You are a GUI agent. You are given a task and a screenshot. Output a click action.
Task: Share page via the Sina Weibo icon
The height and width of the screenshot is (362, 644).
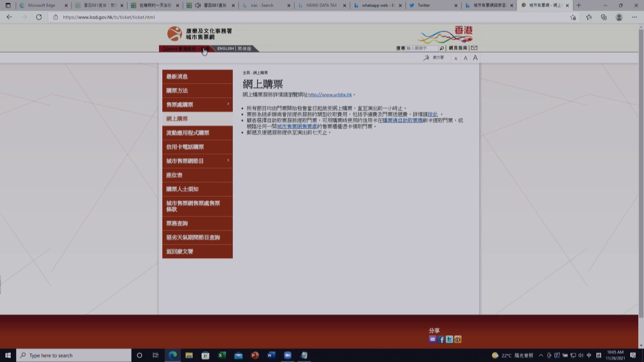(458, 339)
